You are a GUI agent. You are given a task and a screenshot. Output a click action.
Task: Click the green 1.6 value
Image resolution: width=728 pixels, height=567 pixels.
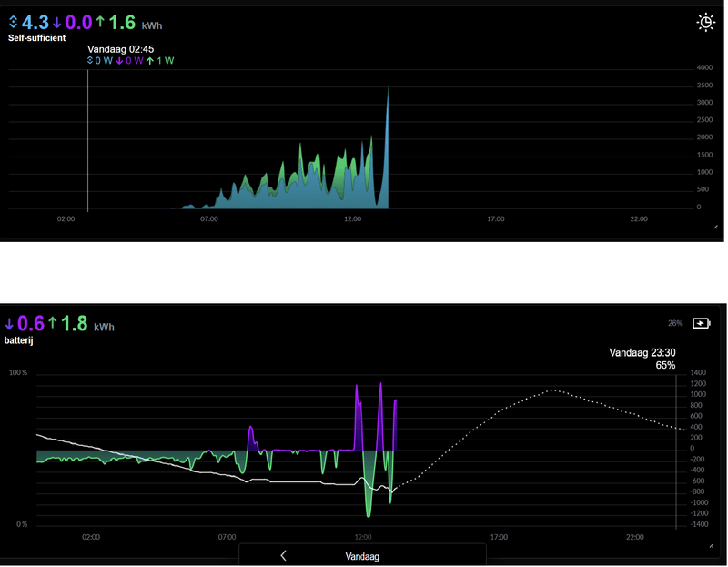(x=122, y=22)
